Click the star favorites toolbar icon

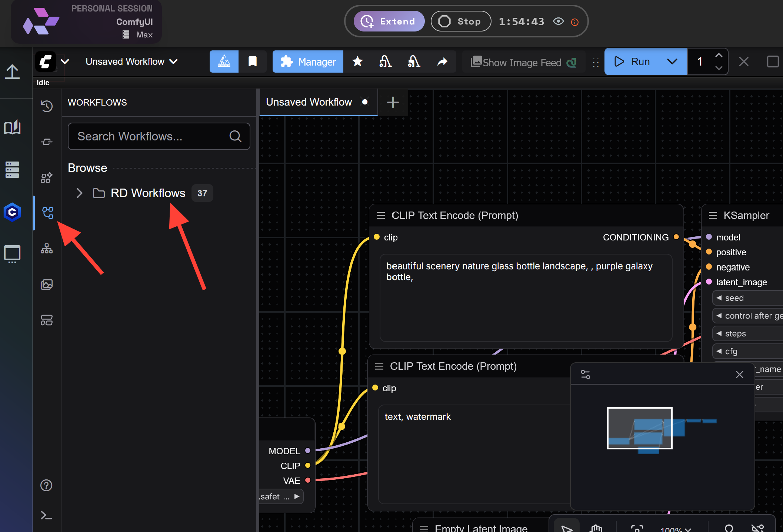click(x=357, y=61)
